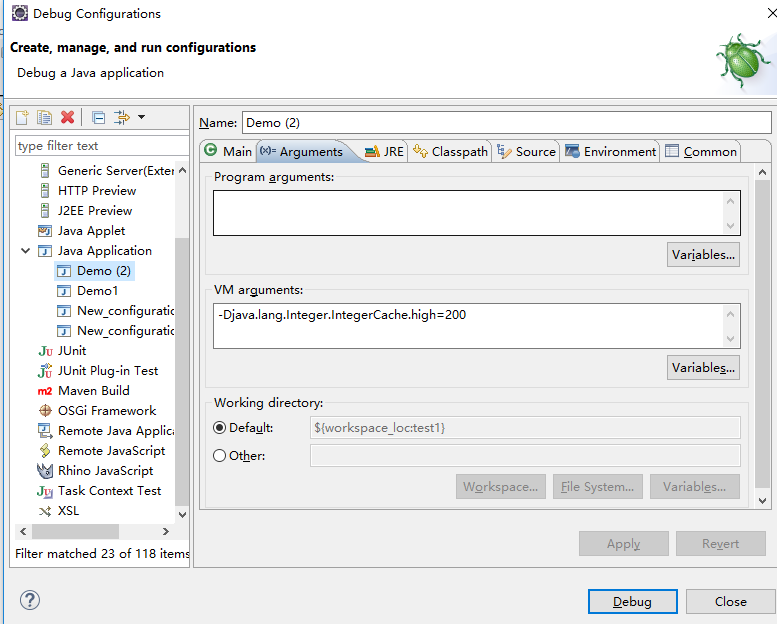Choose the Default working directory radio button
777x624 pixels.
220,428
